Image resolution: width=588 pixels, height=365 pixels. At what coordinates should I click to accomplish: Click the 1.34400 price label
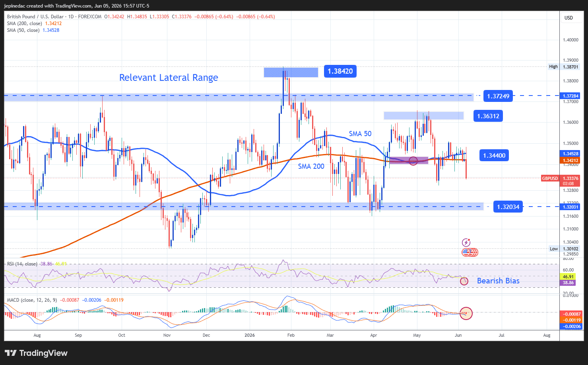point(494,155)
